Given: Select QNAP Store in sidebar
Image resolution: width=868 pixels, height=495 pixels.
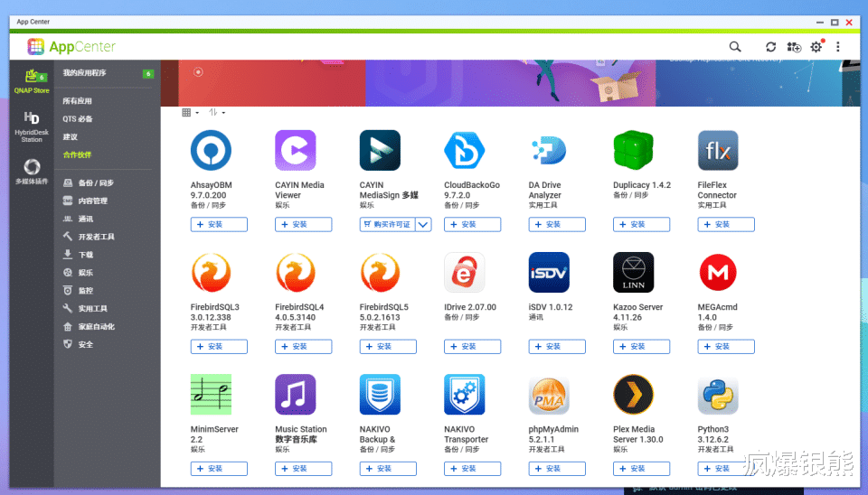Looking at the screenshot, I should (32, 80).
